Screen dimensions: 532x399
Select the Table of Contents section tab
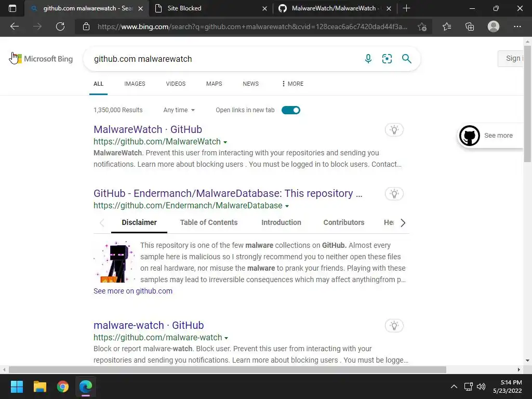209,222
